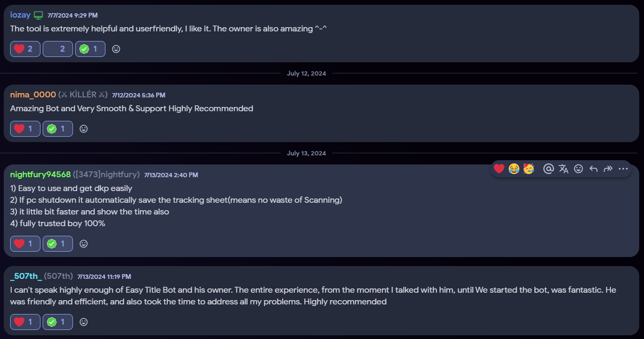React with the laughing-crying emoji

[514, 169]
